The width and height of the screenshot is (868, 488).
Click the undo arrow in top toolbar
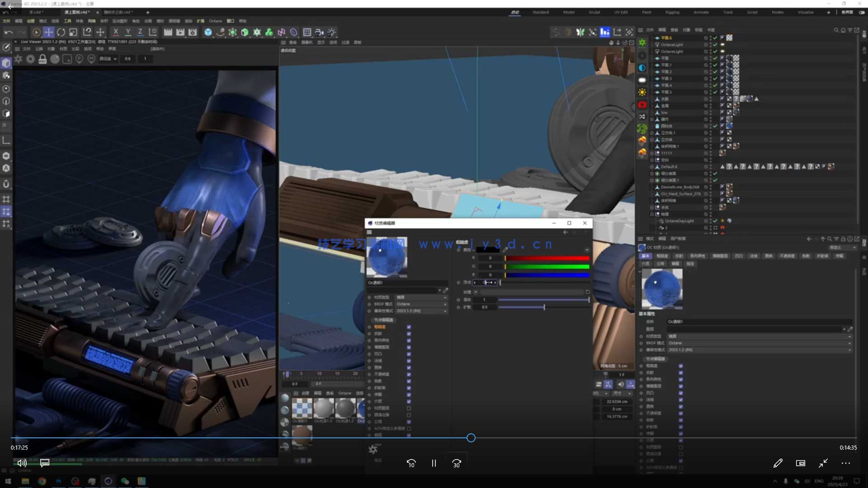tap(8, 32)
